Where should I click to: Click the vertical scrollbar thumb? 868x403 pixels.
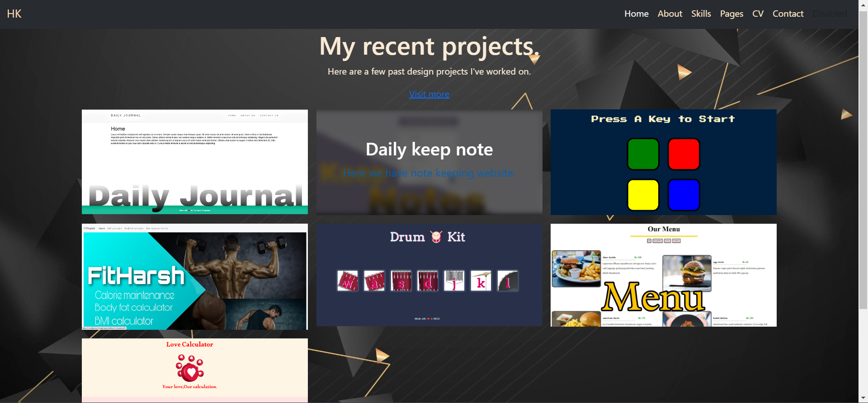click(863, 160)
